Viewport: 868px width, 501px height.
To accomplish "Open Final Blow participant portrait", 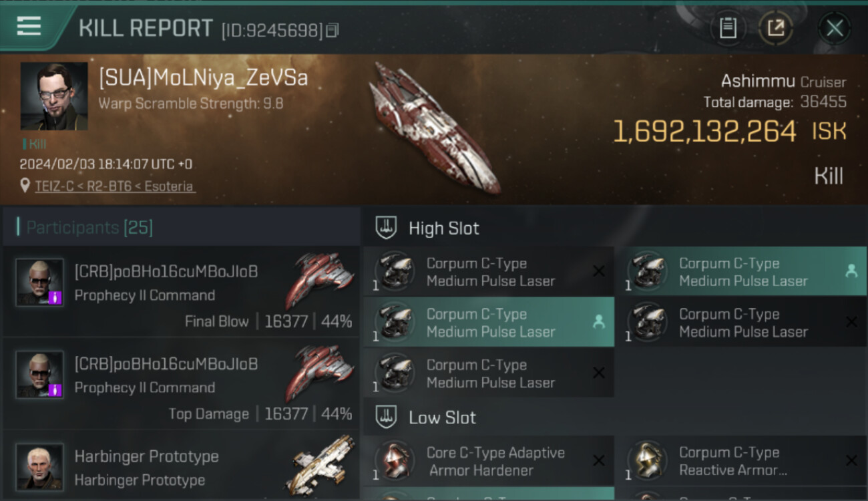I will tap(40, 283).
